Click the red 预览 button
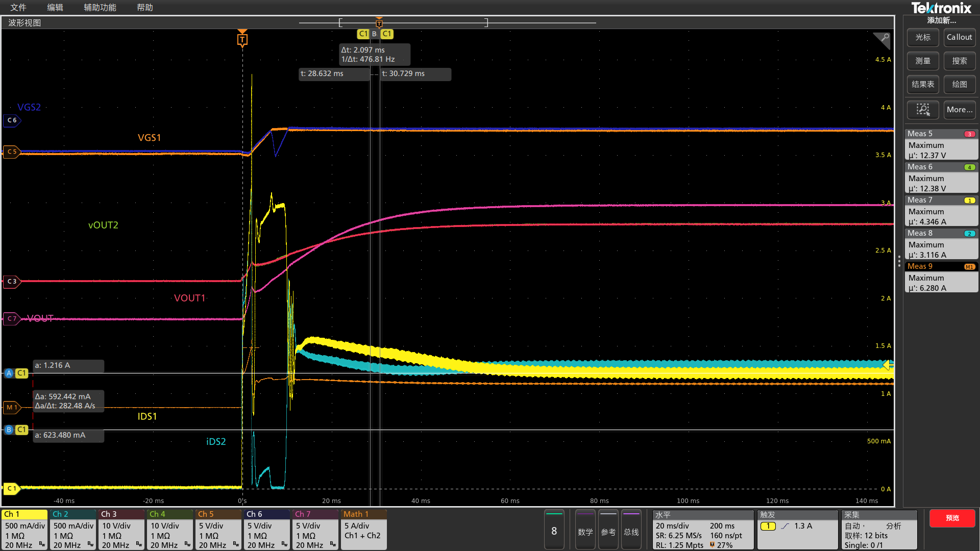 pos(952,518)
